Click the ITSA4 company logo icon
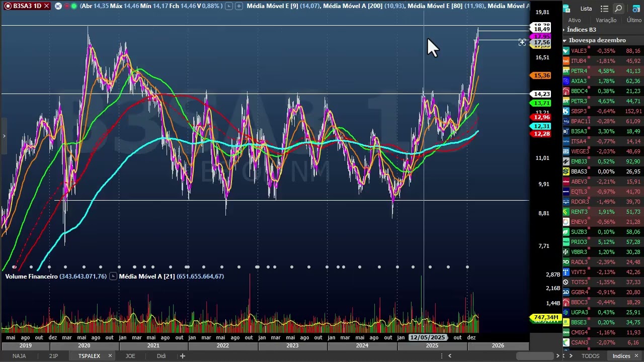Screen dimensions: 644x362 [x=566, y=141]
